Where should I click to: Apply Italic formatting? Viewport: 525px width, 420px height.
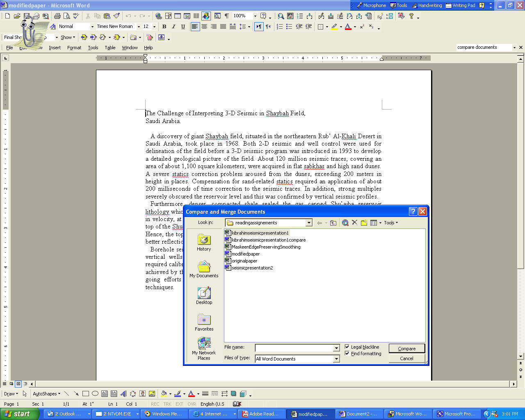tap(173, 27)
